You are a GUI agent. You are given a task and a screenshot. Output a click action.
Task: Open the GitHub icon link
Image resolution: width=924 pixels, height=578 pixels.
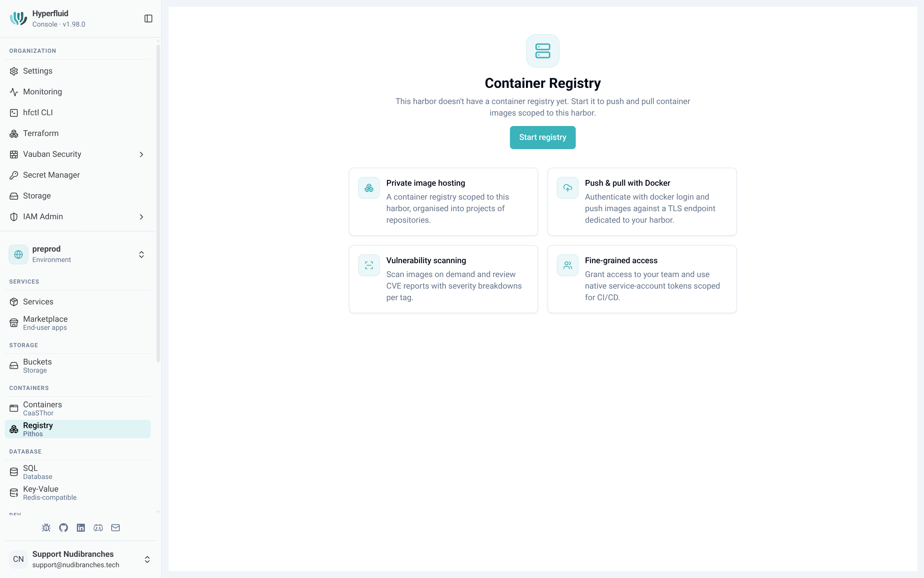tap(64, 528)
